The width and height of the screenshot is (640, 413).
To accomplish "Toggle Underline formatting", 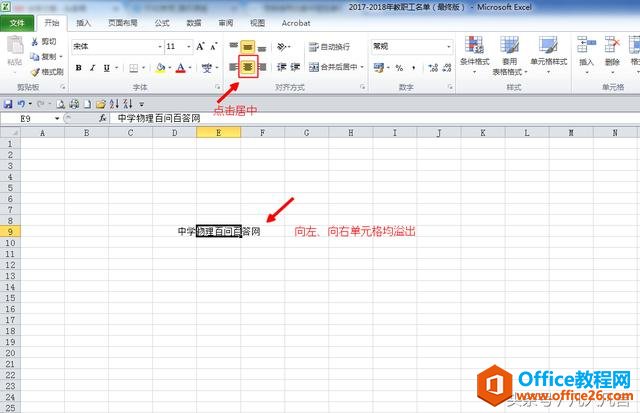I will coord(107,68).
